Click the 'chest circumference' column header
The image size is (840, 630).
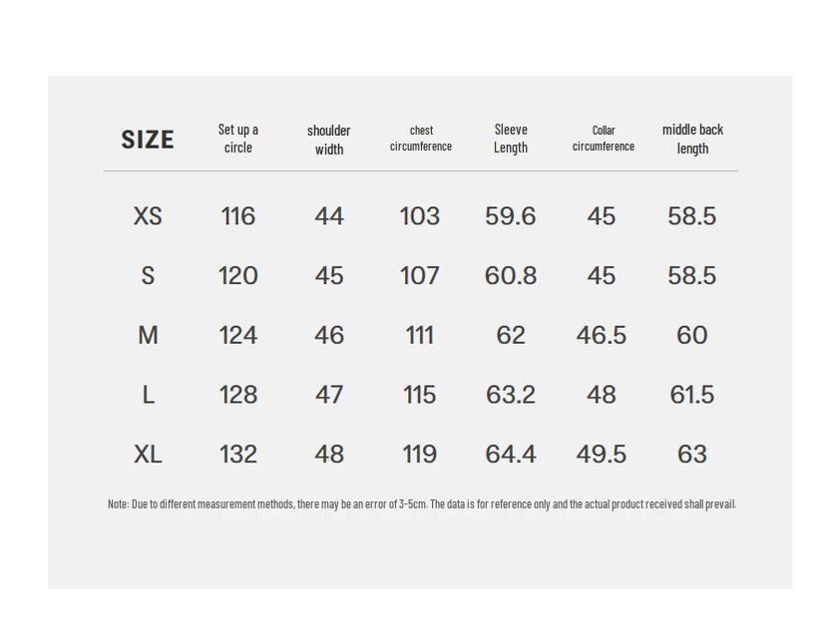421,139
